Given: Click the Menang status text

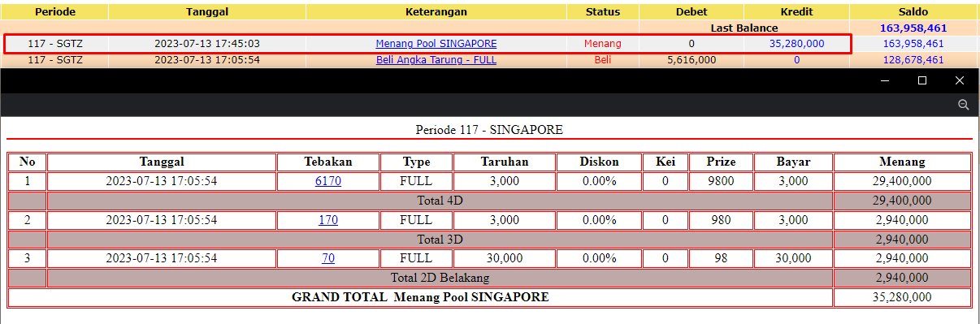Looking at the screenshot, I should pyautogui.click(x=603, y=44).
